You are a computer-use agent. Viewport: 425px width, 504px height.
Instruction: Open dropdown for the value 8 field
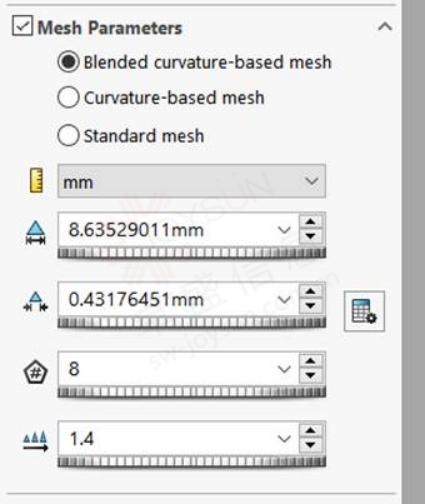click(284, 369)
